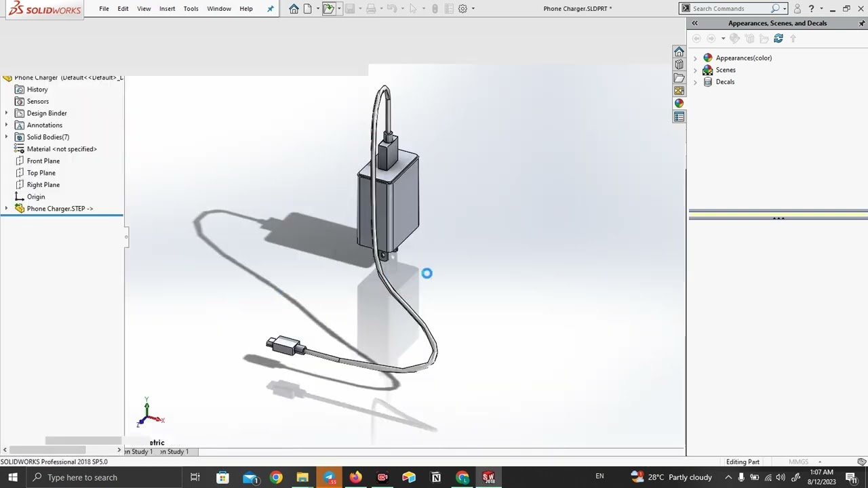Click the Open file icon in toolbar
This screenshot has height=488, width=868.
(328, 9)
